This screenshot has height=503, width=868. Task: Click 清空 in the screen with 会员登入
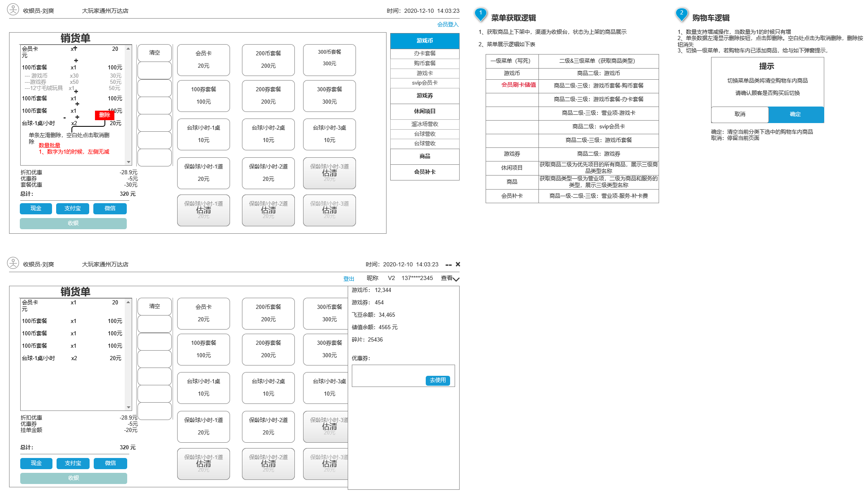point(154,53)
